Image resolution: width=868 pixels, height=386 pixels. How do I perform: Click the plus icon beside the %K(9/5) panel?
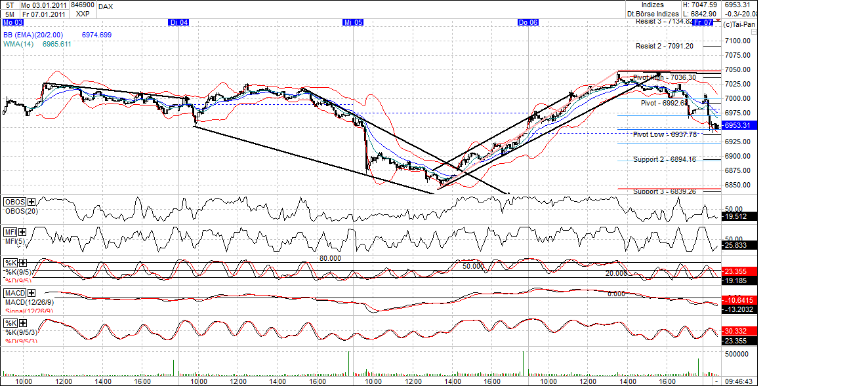(x=22, y=262)
